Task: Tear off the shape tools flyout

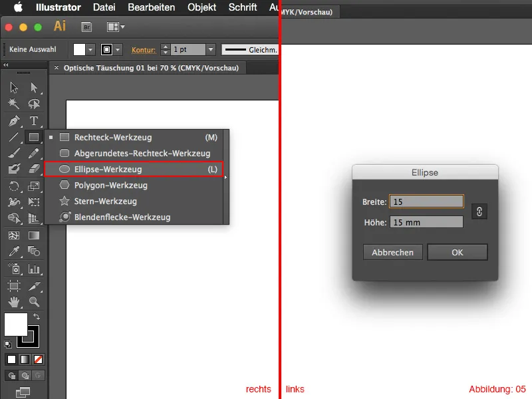Action: pyautogui.click(x=225, y=177)
